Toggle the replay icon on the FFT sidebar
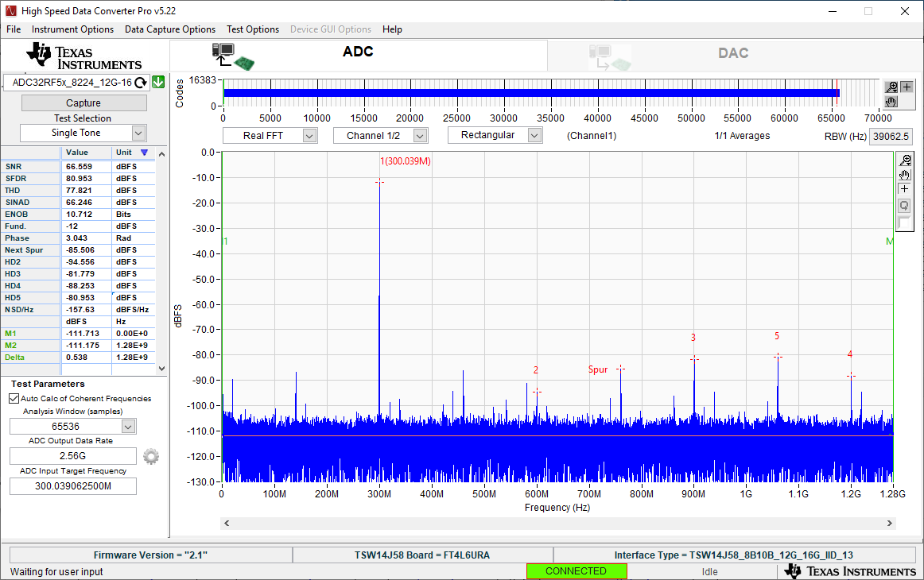The height and width of the screenshot is (580, 924). (904, 205)
